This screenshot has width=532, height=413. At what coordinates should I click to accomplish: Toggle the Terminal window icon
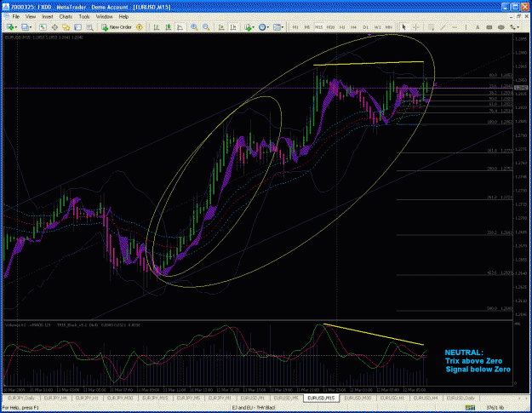tap(78, 27)
